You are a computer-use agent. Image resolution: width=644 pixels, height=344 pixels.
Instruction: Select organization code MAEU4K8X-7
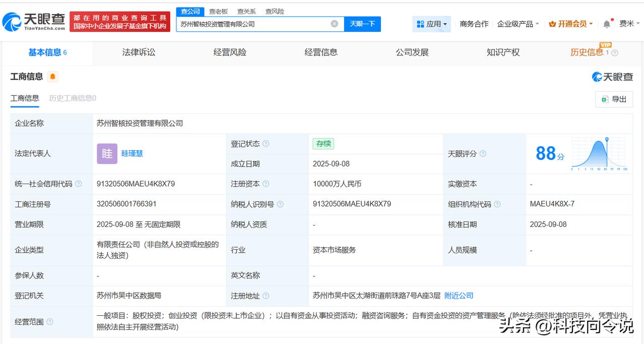pyautogui.click(x=552, y=204)
